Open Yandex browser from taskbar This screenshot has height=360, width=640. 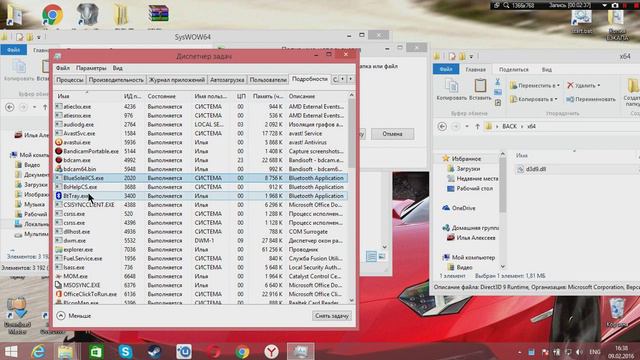(x=271, y=351)
